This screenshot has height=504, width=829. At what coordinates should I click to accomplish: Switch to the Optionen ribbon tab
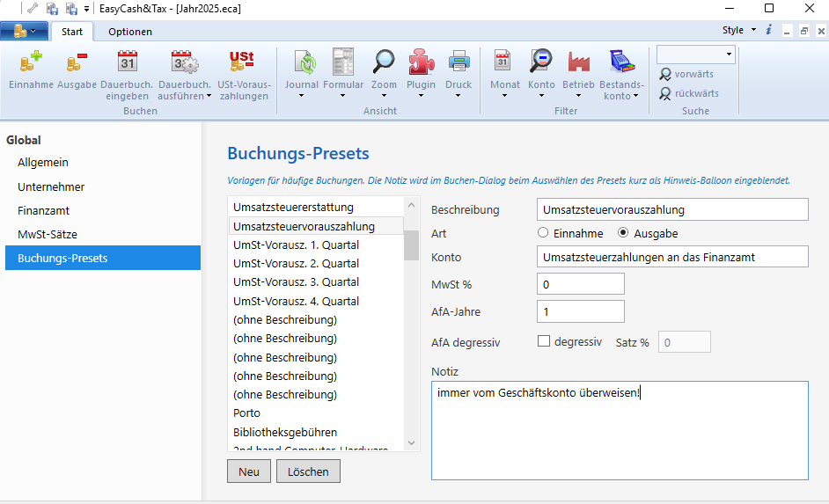tap(130, 32)
